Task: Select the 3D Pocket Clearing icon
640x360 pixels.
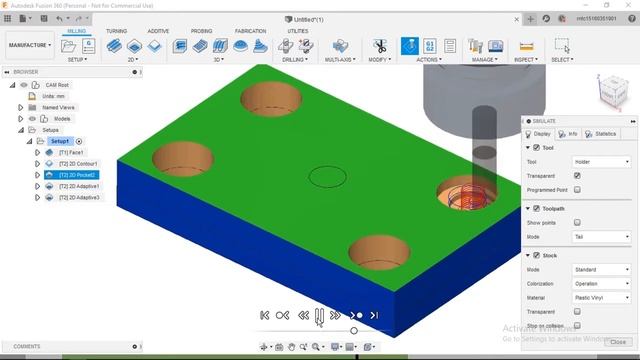Action: [x=200, y=46]
